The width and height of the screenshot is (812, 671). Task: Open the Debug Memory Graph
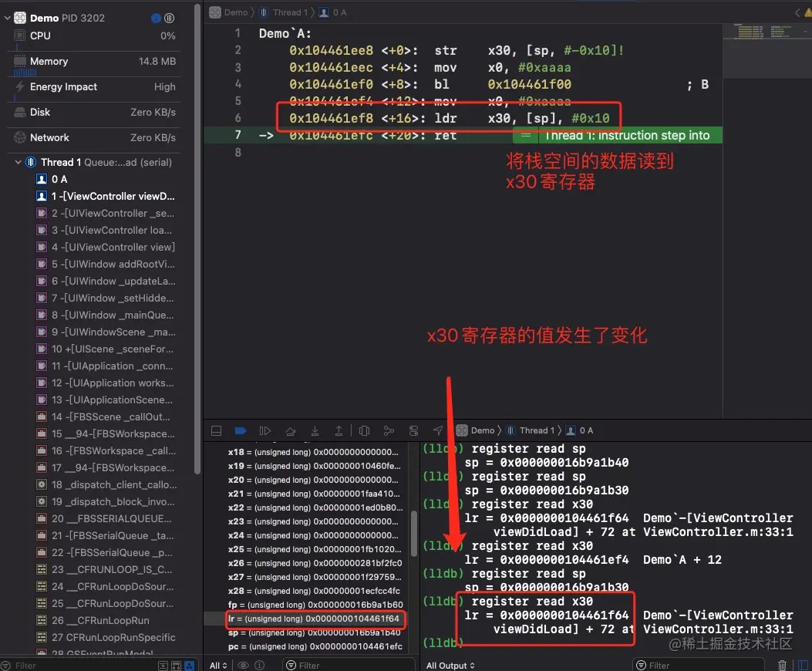(388, 430)
